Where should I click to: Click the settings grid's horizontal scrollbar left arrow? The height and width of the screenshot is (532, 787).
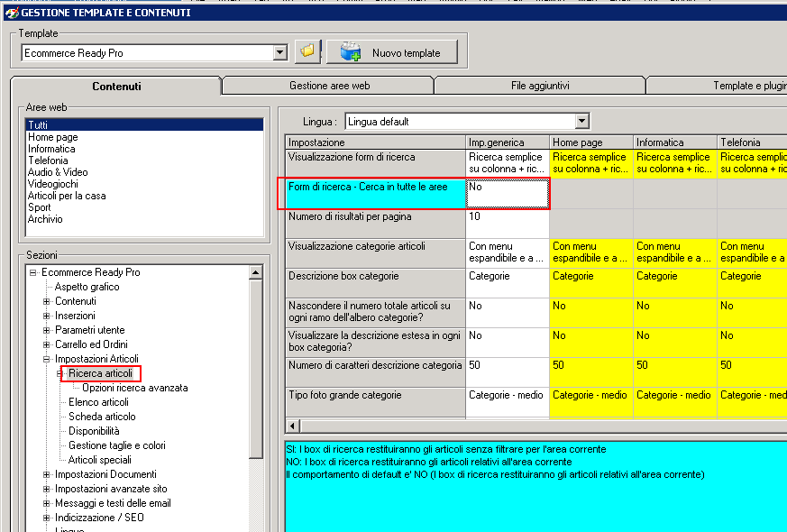point(292,425)
